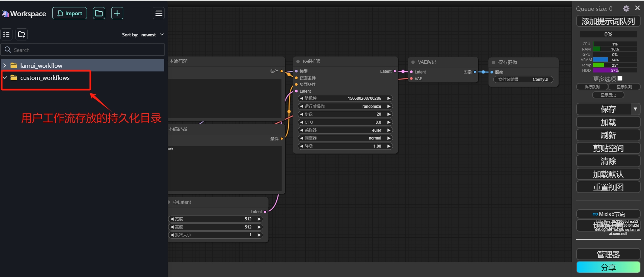Click the 显示历史 button

tap(608, 95)
